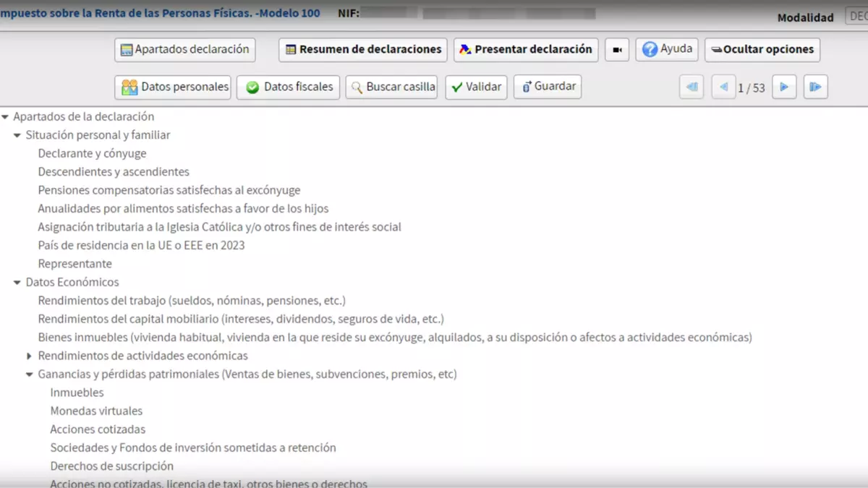Go to first page arrow
The height and width of the screenshot is (488, 868).
pos(692,87)
